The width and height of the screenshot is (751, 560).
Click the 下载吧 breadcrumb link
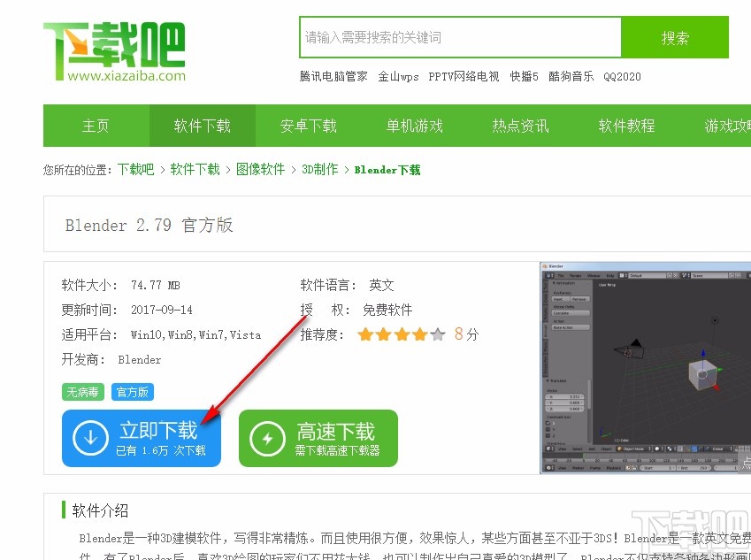136,169
